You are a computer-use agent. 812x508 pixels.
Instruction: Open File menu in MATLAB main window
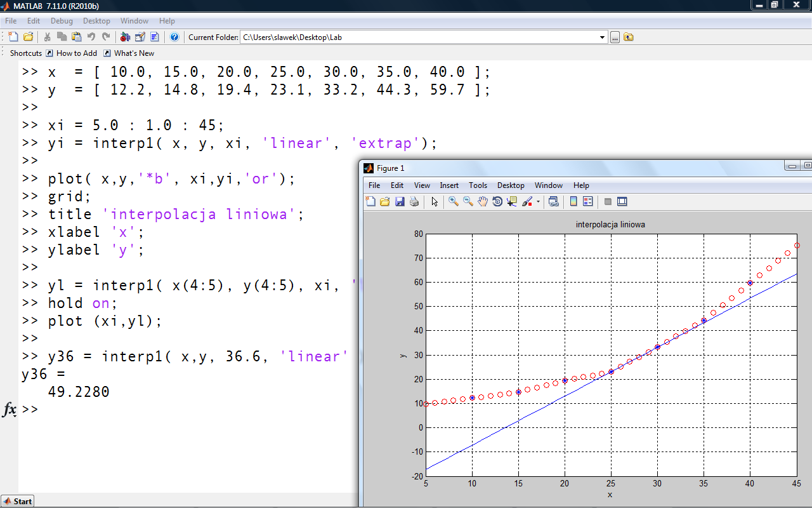click(x=11, y=21)
